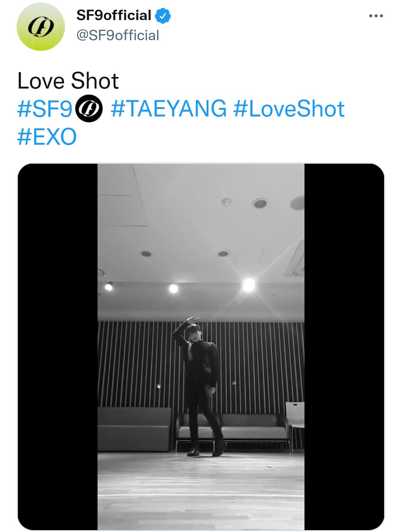Viewport: 402px width, 532px height.
Task: Click the left black letterbox of video
Action: coord(58,347)
